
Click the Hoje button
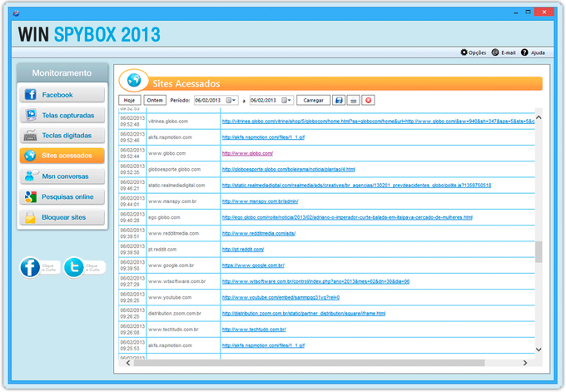click(130, 100)
